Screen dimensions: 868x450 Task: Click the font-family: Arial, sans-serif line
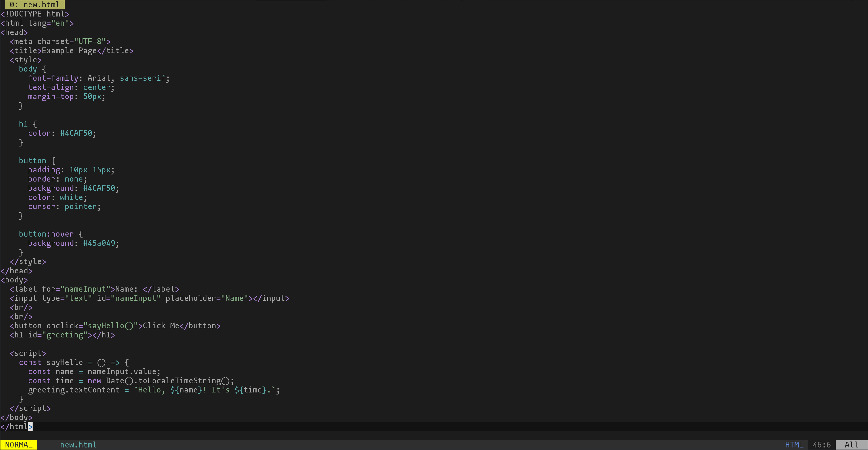click(99, 78)
